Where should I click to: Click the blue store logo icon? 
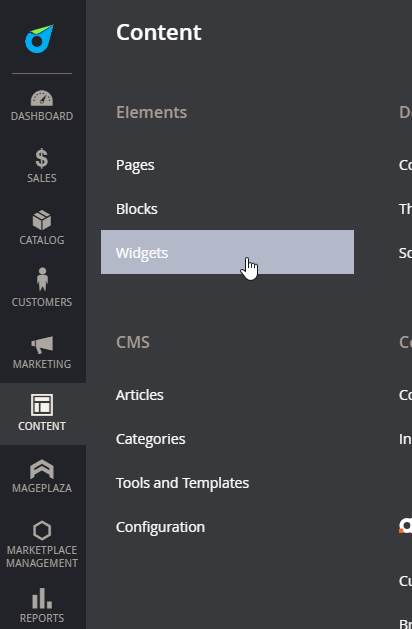(39, 39)
